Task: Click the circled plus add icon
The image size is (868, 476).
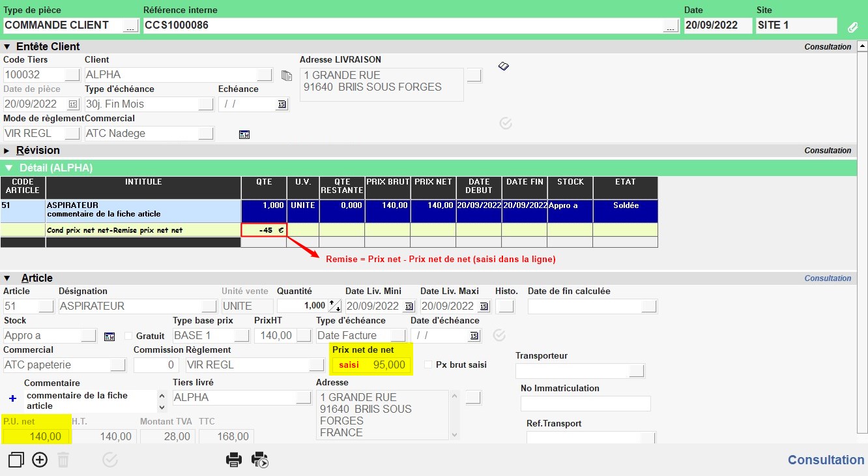Action: tap(40, 460)
